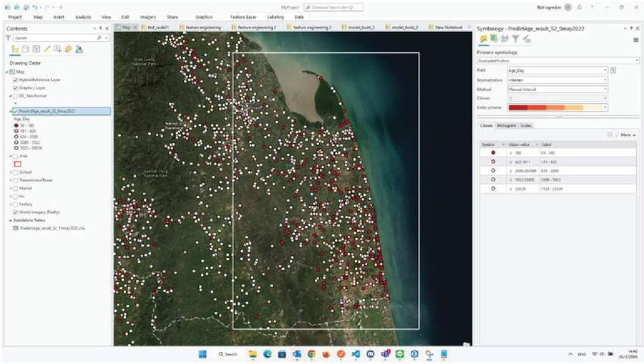Screen dimensions: 644x364
Task: Toggle the Market layer checkbox
Action: tap(16, 188)
